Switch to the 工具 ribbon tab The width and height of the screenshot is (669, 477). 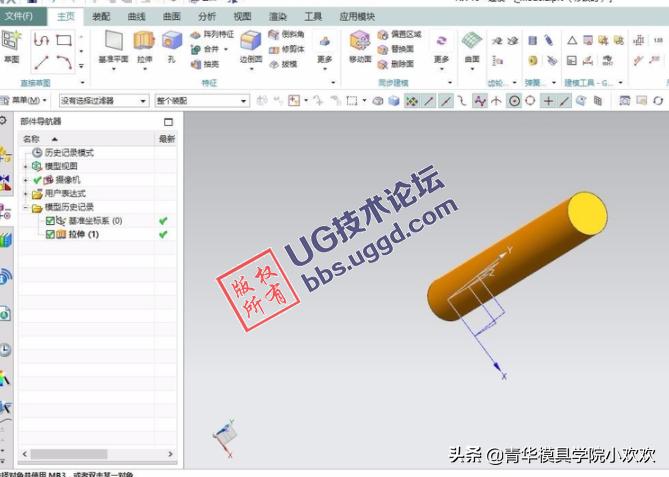(313, 17)
